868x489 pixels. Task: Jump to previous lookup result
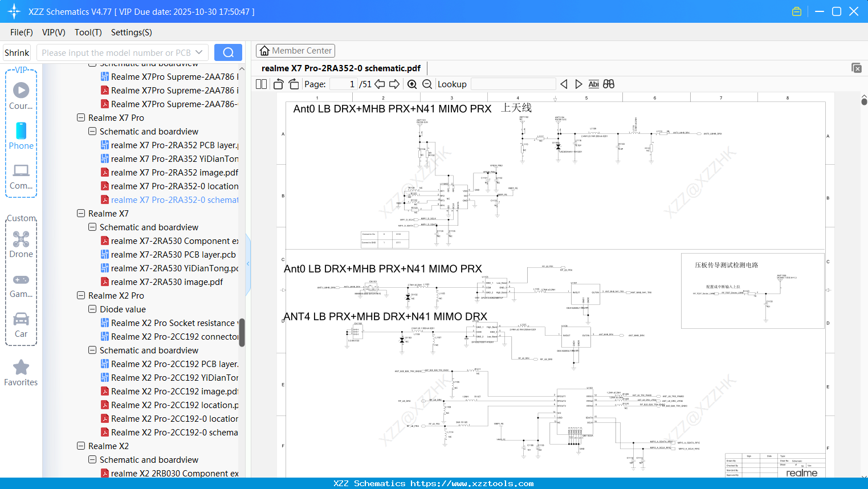pos(564,84)
